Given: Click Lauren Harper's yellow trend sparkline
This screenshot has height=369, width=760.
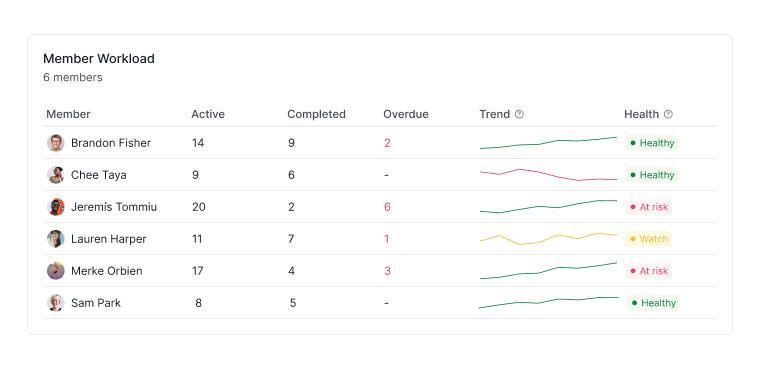Looking at the screenshot, I should [x=548, y=239].
